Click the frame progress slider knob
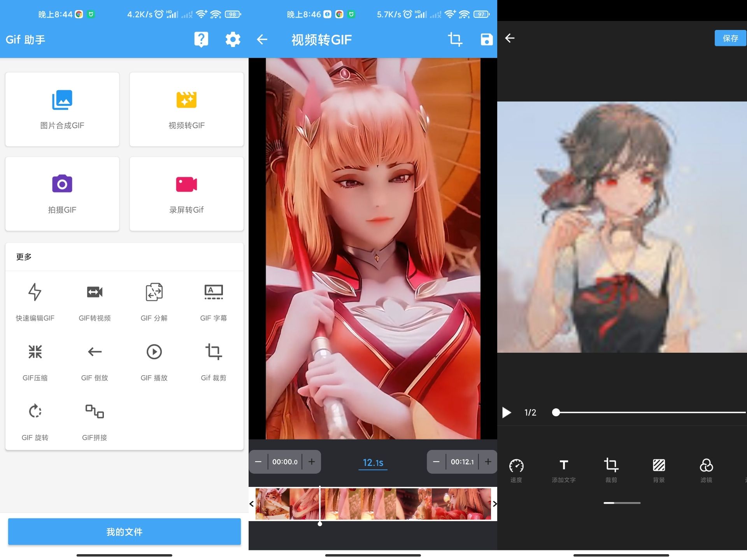 [556, 412]
